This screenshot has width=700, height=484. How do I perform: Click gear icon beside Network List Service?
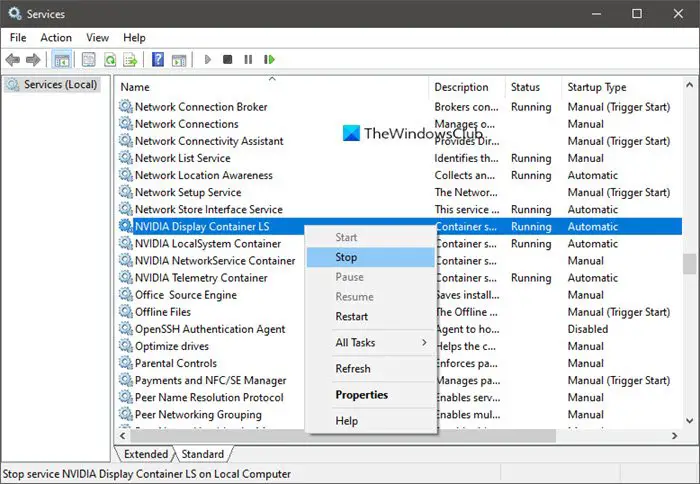click(x=125, y=158)
